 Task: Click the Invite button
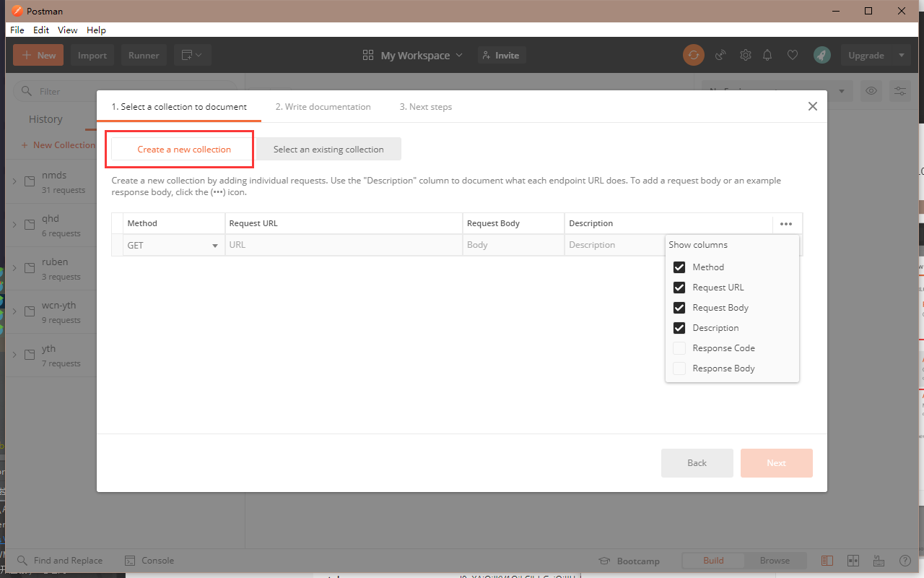tap(502, 55)
